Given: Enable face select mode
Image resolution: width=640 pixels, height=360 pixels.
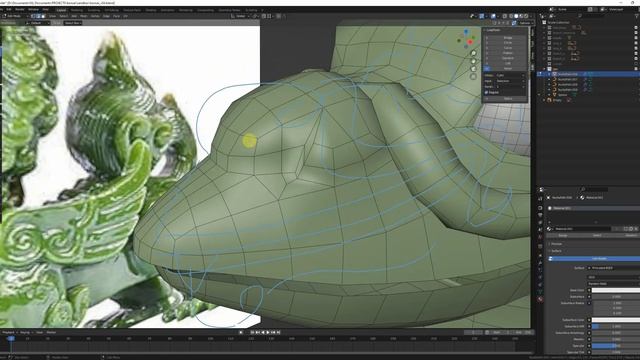Looking at the screenshot, I should [x=43, y=16].
